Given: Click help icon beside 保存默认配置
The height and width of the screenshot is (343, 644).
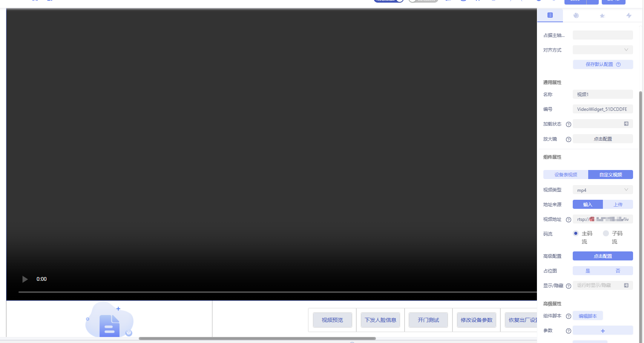Looking at the screenshot, I should [618, 64].
